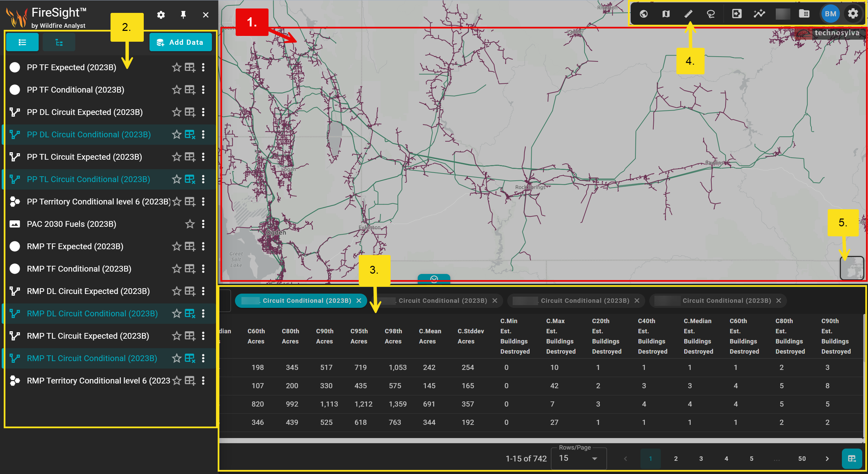The image size is (868, 474).
Task: Pin the FireSight panel
Action: click(183, 15)
